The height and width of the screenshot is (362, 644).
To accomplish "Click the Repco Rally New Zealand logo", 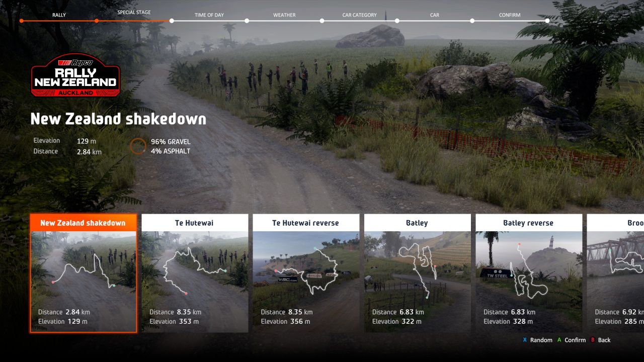I will click(75, 76).
